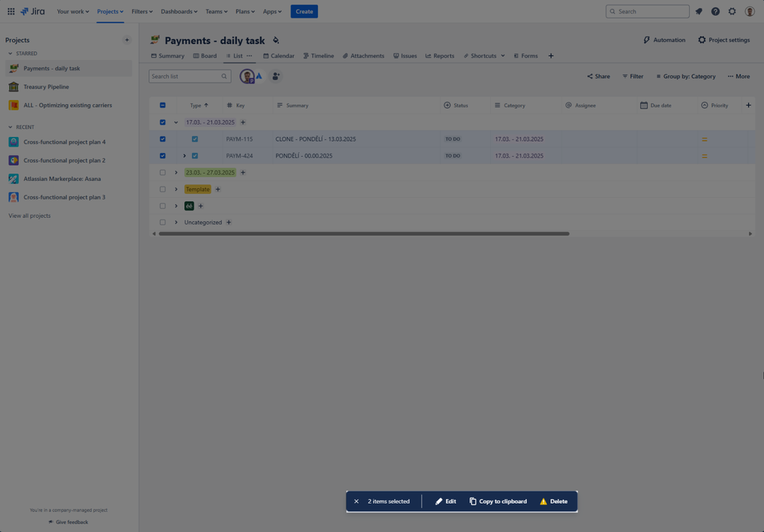The image size is (764, 532).
Task: Collapse the RECENT section
Action: [x=10, y=127]
